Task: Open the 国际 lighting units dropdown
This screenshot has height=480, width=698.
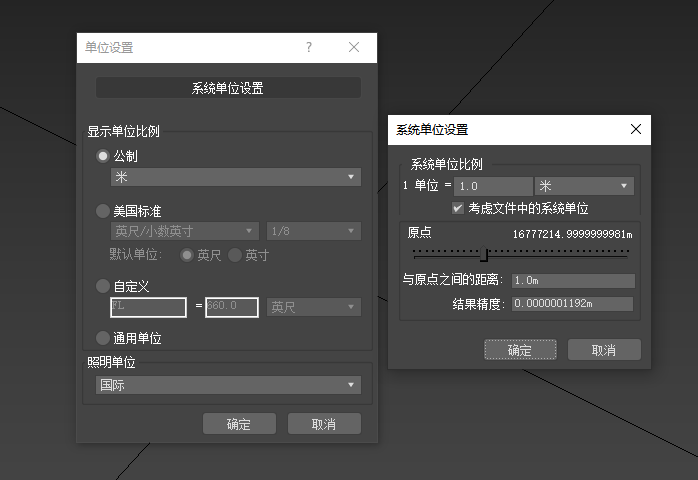Action: 228,385
